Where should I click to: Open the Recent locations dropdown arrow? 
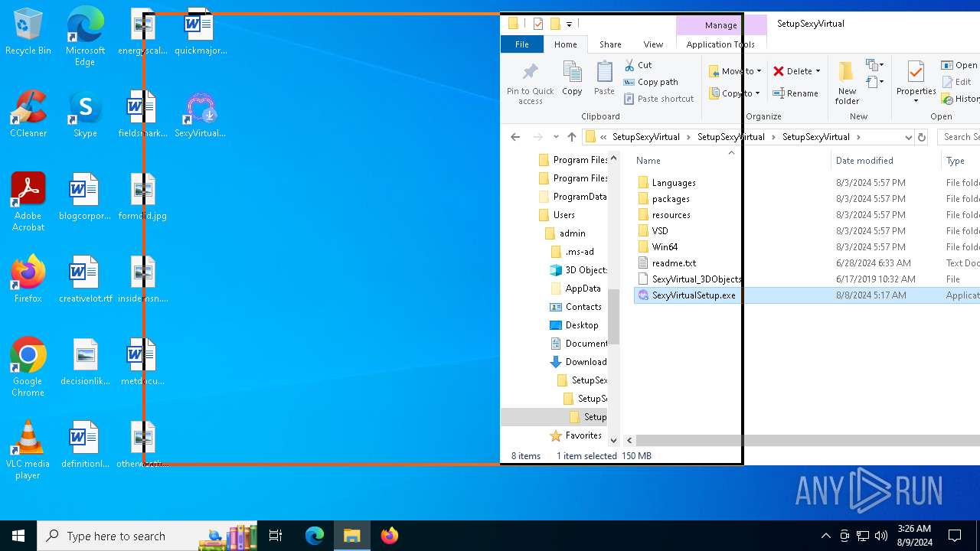click(557, 138)
